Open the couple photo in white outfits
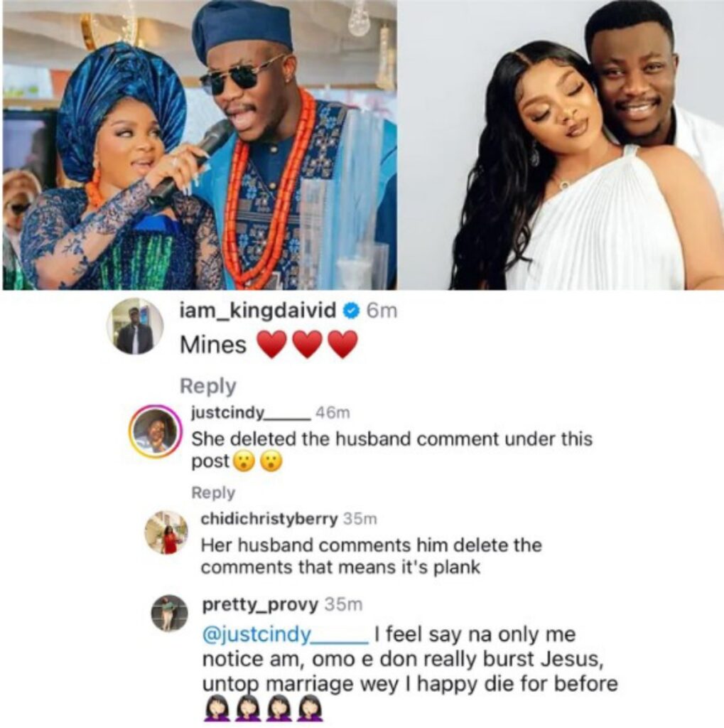This screenshot has height=728, width=724. point(586,144)
